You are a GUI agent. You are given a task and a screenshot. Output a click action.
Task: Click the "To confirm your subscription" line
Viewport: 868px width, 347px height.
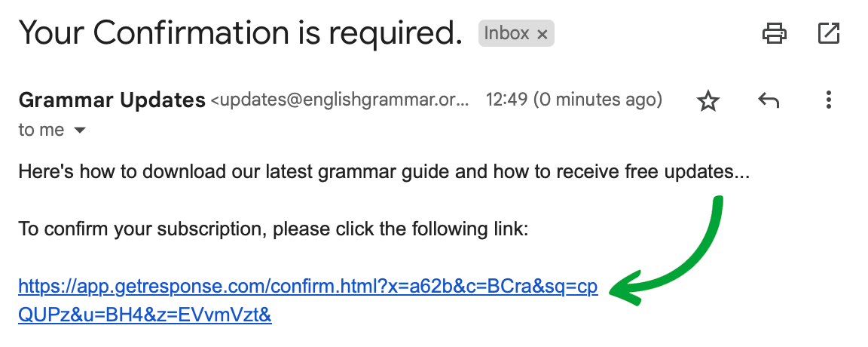point(274,229)
